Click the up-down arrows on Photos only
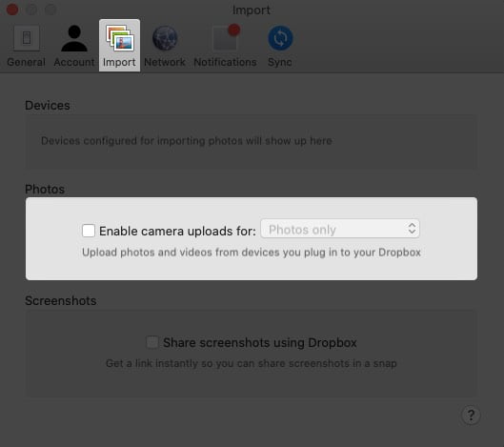 click(413, 229)
